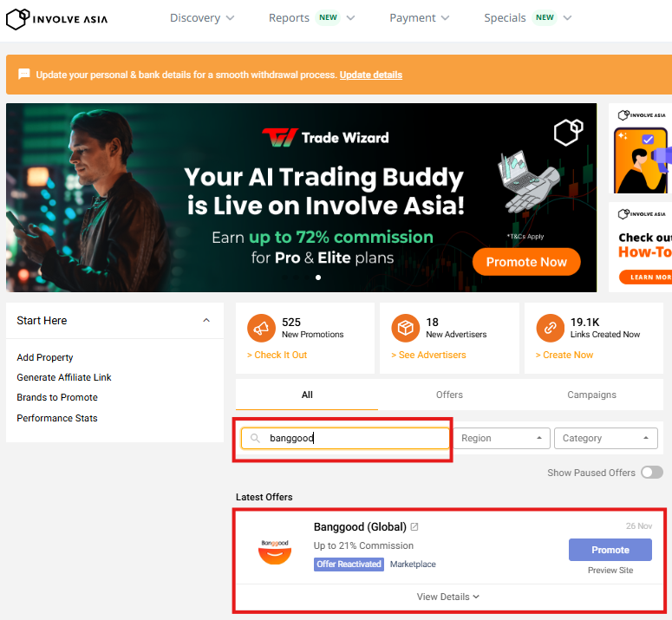Click the chain Links Created icon
Viewport: 672px width, 620px height.
pos(550,329)
